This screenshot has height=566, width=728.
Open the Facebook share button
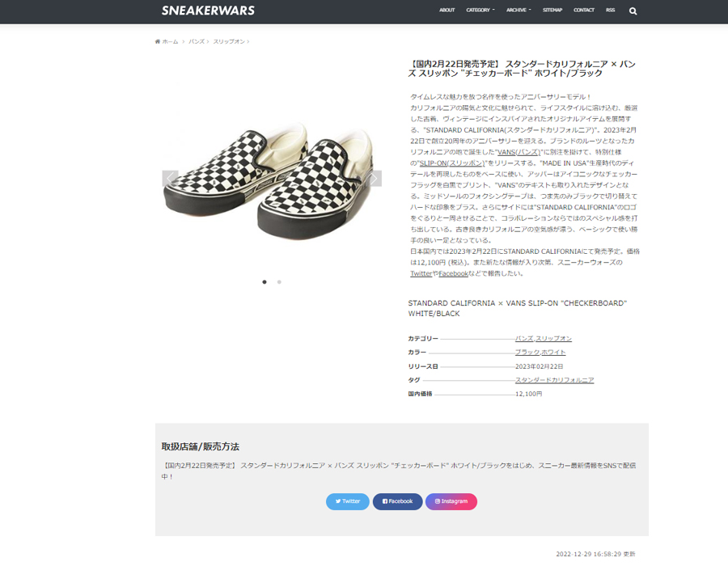(x=397, y=501)
